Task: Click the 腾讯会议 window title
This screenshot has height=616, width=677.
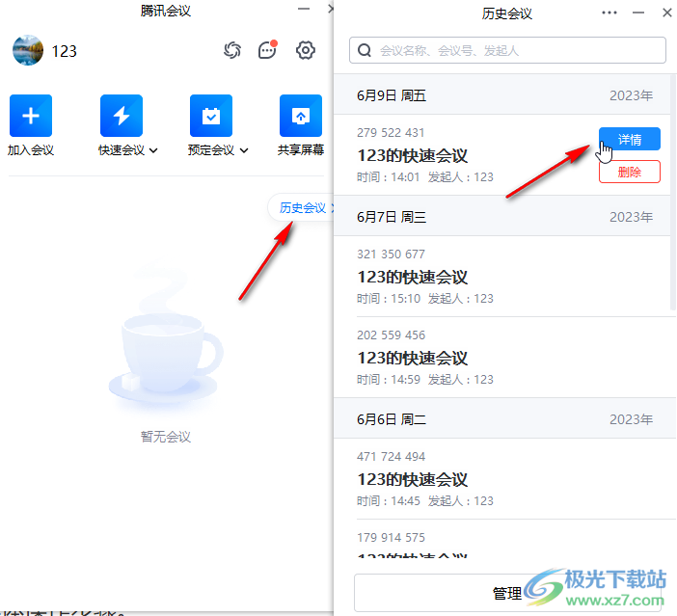Action: 166,11
